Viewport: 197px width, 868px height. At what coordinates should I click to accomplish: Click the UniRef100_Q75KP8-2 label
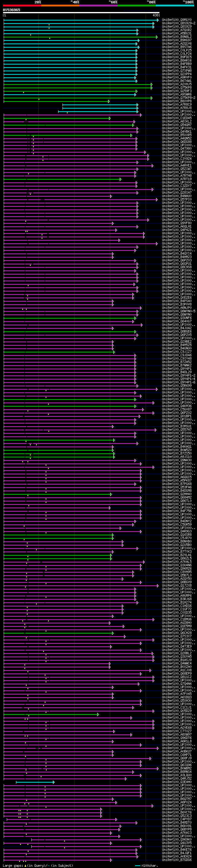point(179,98)
